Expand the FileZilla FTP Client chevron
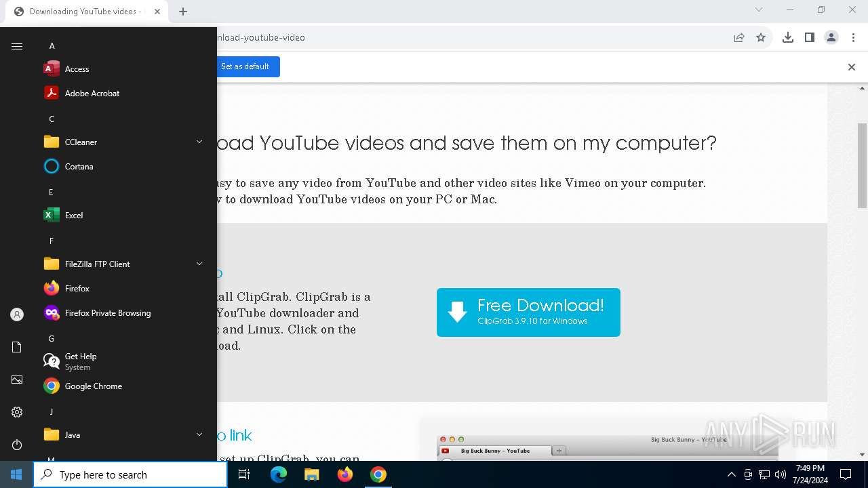868x488 pixels. 199,264
